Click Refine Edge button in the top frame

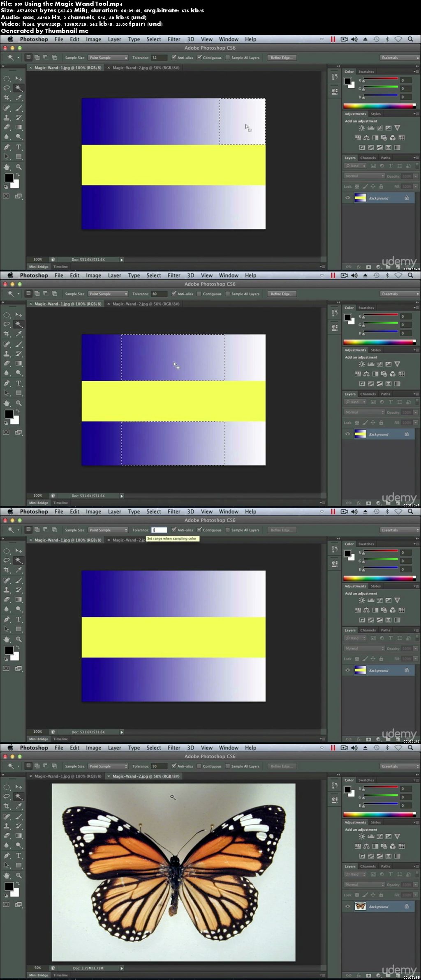(282, 58)
